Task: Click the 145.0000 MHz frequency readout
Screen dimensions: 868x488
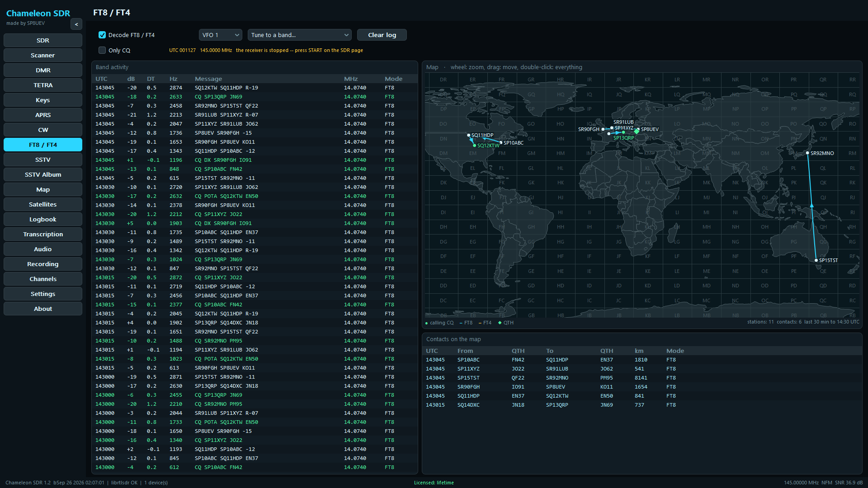Action: (216, 50)
